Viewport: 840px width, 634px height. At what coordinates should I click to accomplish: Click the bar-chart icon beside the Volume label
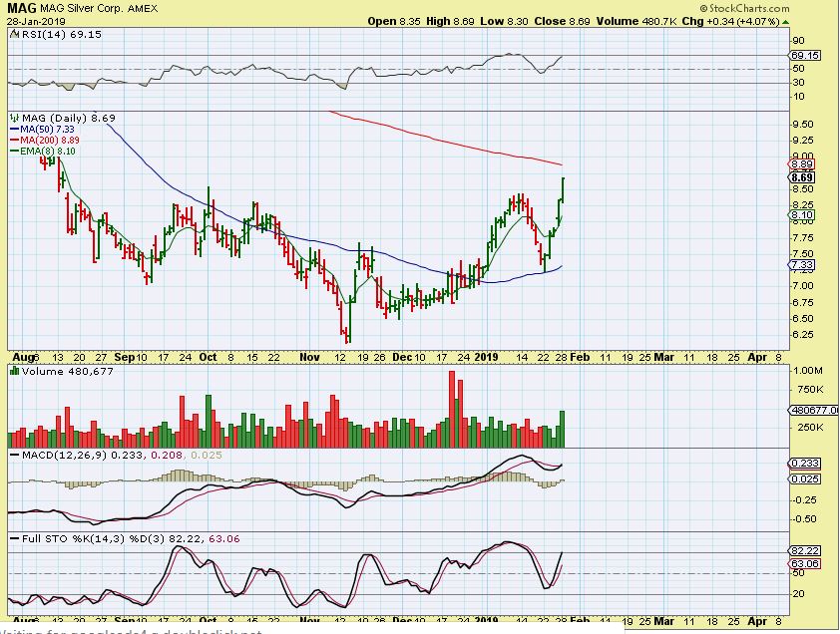[14, 372]
